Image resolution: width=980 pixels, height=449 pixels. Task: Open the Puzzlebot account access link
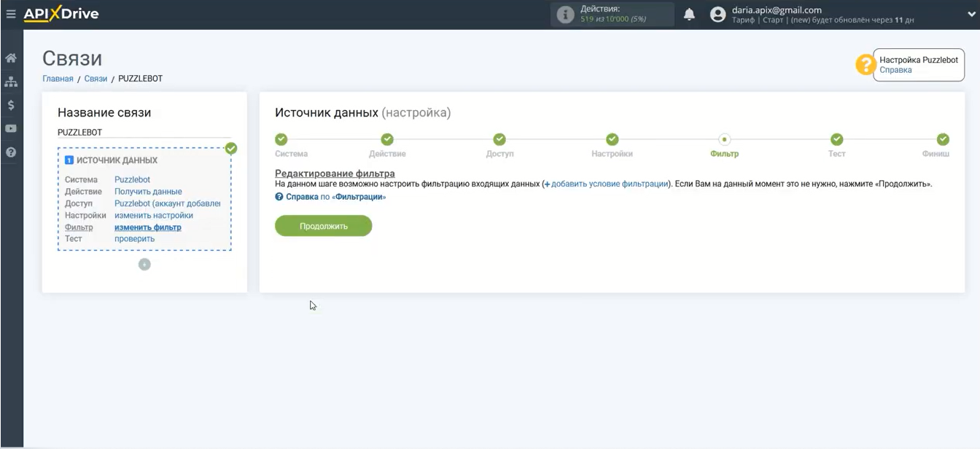tap(167, 203)
